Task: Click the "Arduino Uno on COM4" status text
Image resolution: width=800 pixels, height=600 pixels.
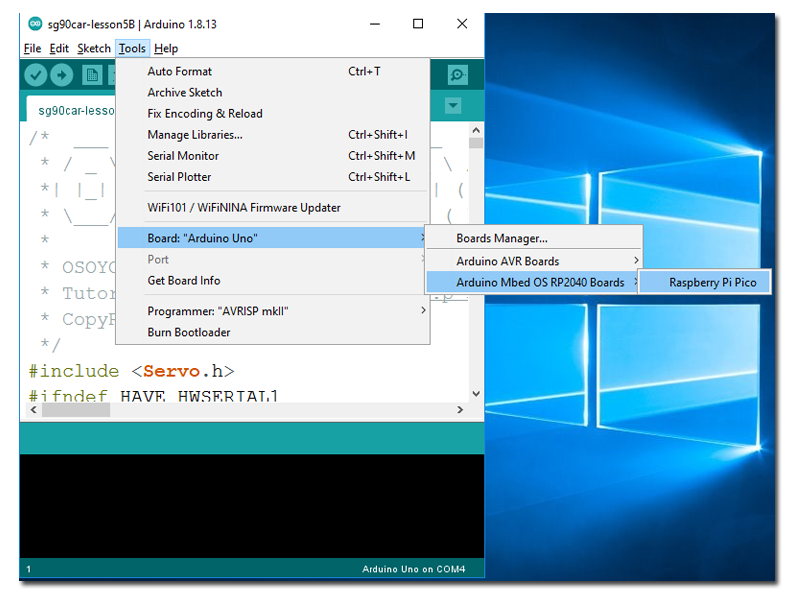Action: tap(413, 569)
